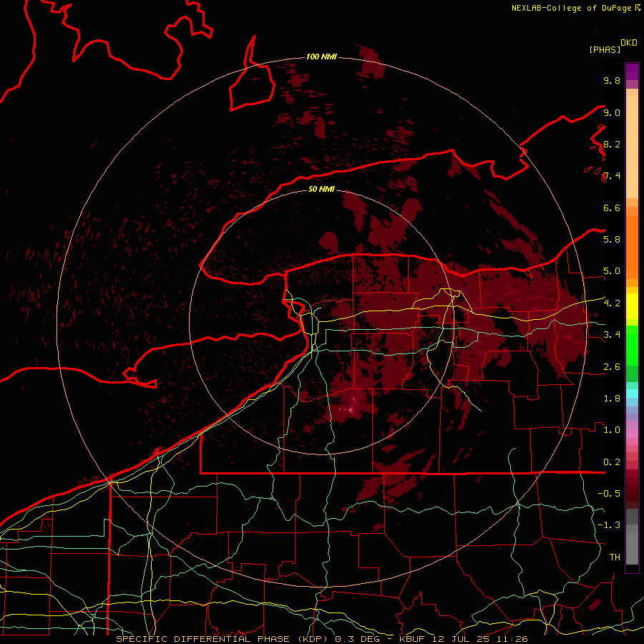Click the 5.8 scale value
The height and width of the screenshot is (644, 644).
(612, 239)
